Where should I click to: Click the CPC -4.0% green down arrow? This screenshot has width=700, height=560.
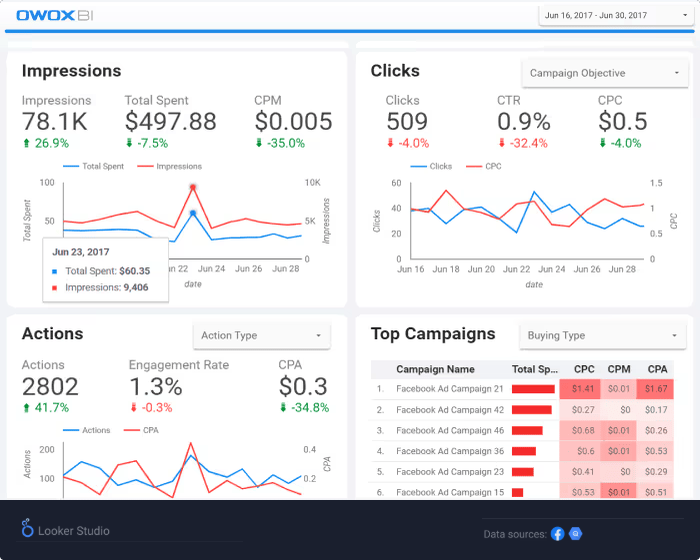[x=602, y=143]
